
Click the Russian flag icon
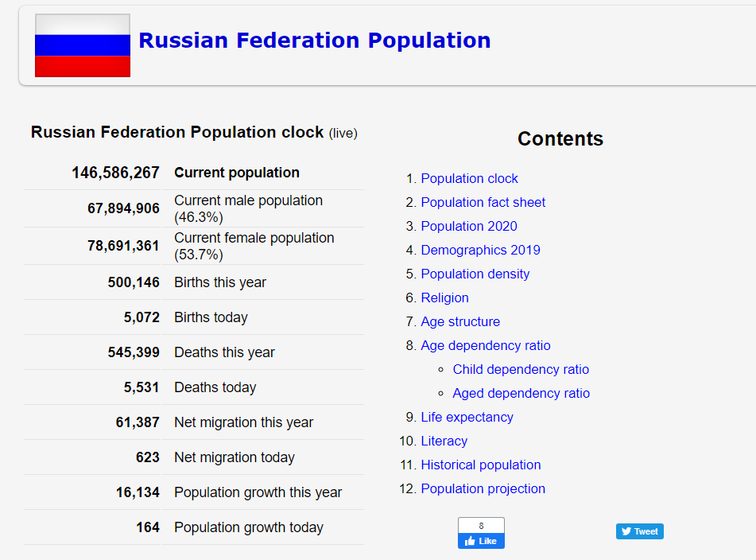[82, 45]
